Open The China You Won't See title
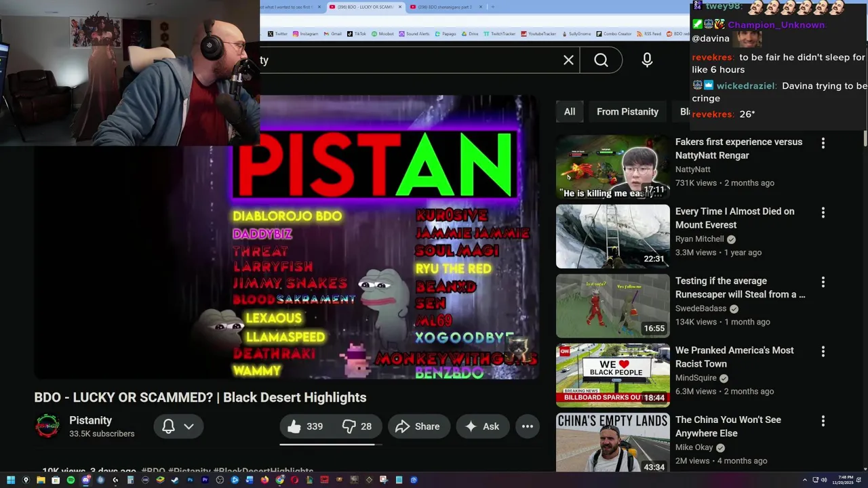Screen dimensions: 868x488 [x=728, y=426]
